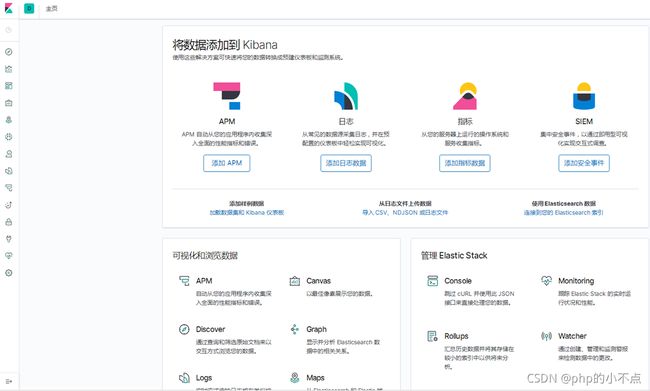Screen dimensions: 650x391
Task: Open Machine Learning from the sidebar
Action: 9,137
